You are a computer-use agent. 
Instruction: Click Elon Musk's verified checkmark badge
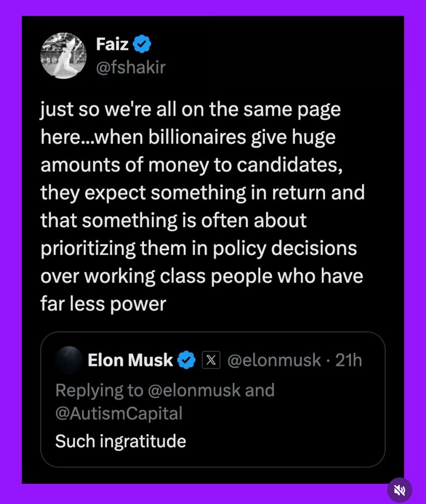tap(186, 360)
